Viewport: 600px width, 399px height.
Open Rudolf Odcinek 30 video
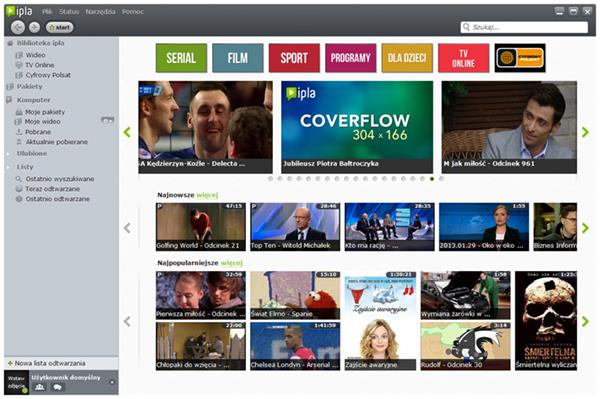click(x=465, y=346)
